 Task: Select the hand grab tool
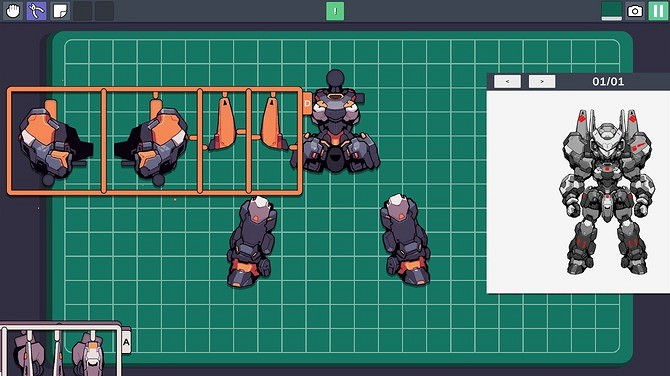[13, 11]
